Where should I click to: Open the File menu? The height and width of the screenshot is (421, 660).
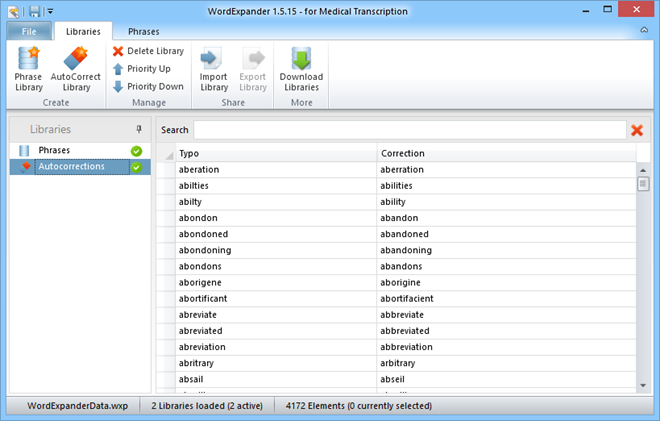pyautogui.click(x=29, y=31)
